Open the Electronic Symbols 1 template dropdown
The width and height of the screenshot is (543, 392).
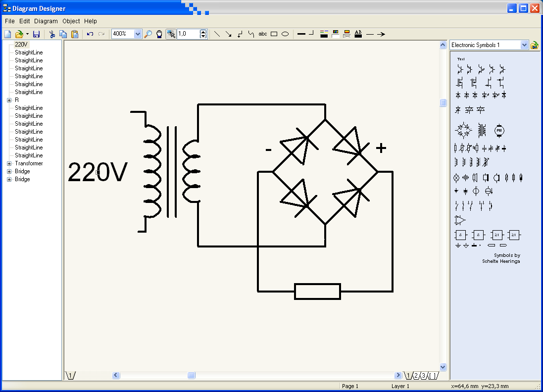525,45
